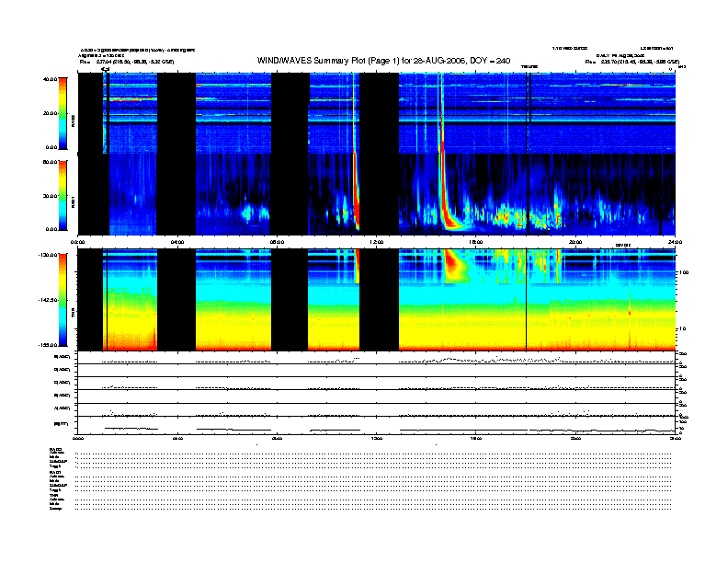The width and height of the screenshot is (728, 563).
Task: Click the top-left Rs= 237.04 header text
Action: pos(127,62)
